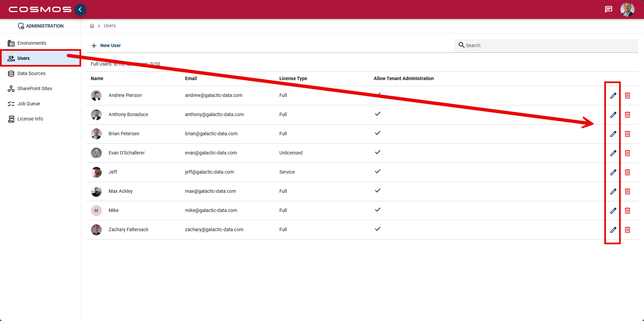
Task: Open your profile avatar top right
Action: tap(627, 9)
